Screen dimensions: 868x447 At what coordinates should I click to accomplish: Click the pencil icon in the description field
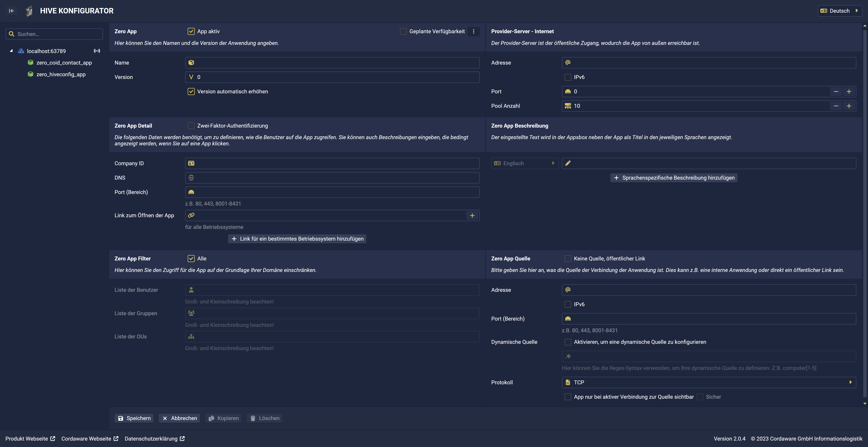pyautogui.click(x=568, y=163)
